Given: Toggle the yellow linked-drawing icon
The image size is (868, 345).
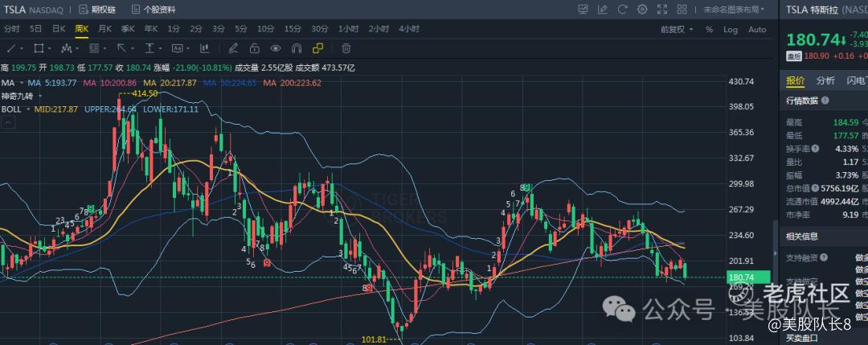Looking at the screenshot, I should (x=317, y=49).
